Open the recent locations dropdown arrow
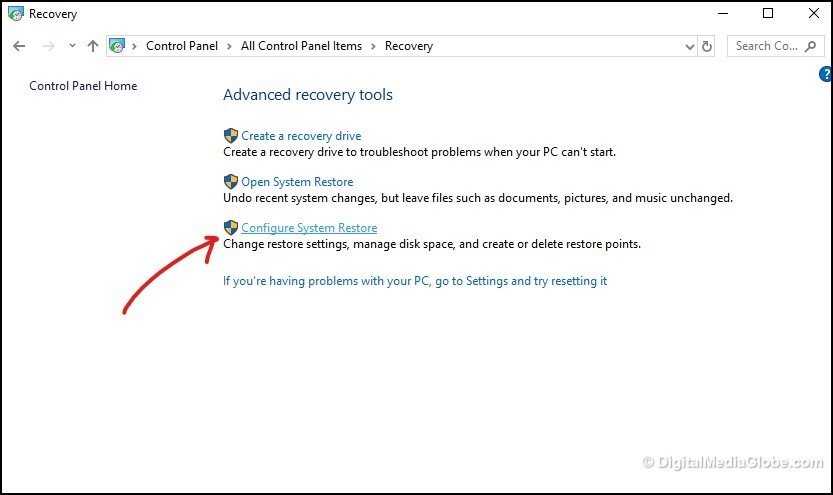 [72, 46]
